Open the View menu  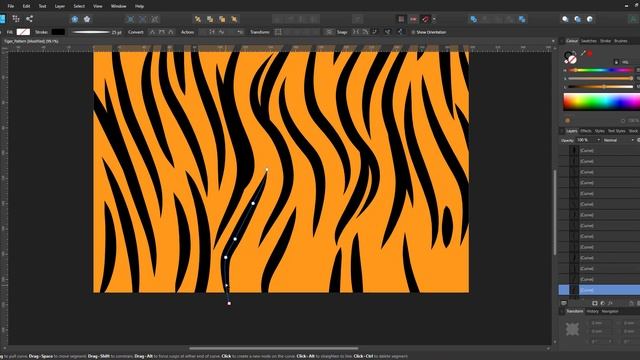pos(98,6)
